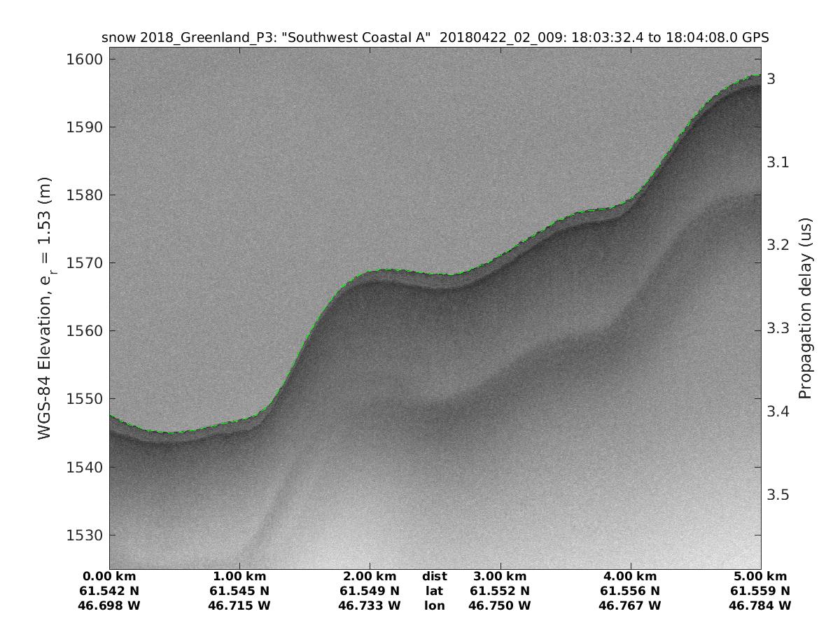The image size is (840, 630).
Task: Select the 'lat' legend label
Action: pyautogui.click(x=434, y=591)
